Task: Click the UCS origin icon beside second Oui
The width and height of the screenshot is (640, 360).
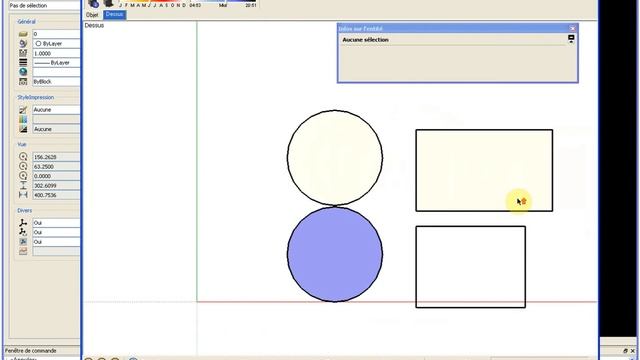Action: tap(23, 232)
